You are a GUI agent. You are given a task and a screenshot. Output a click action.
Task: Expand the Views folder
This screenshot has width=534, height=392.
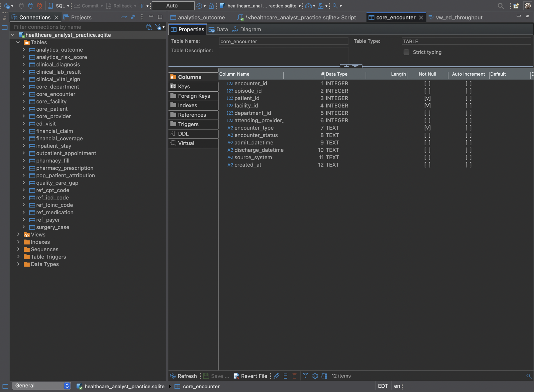[x=18, y=235]
